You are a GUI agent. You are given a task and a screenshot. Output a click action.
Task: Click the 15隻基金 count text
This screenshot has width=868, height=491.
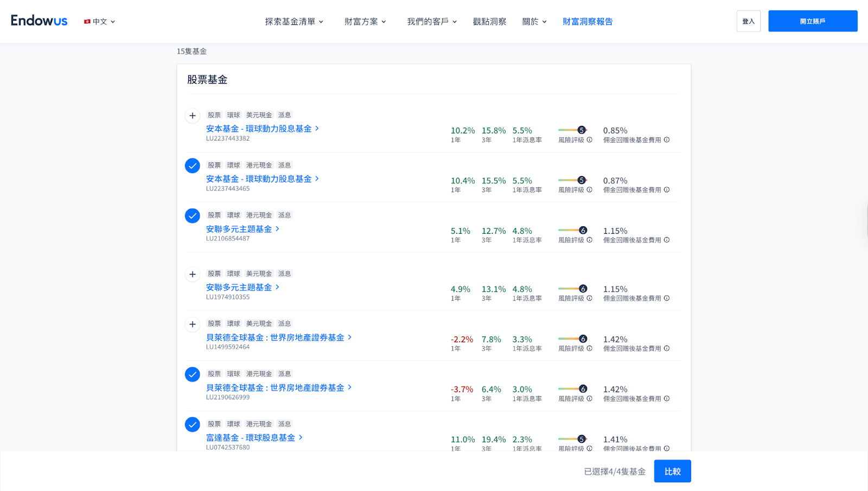coord(192,51)
